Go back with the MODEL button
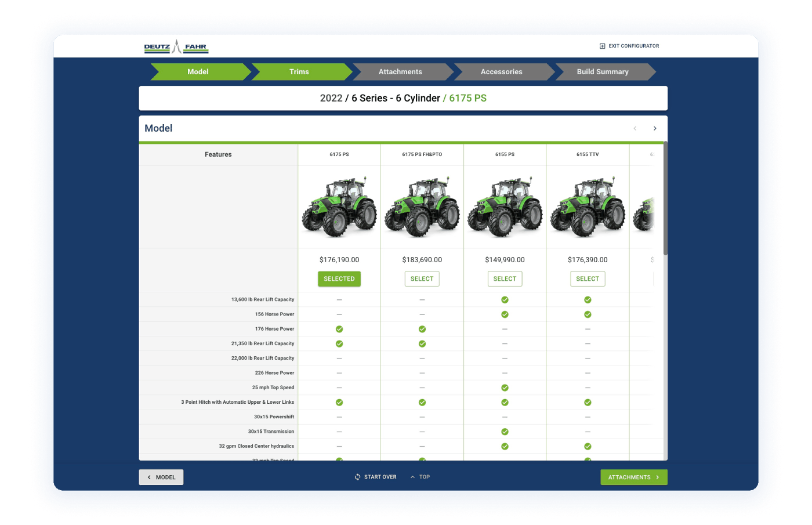Screen dimensions: 812x525 coord(161,477)
